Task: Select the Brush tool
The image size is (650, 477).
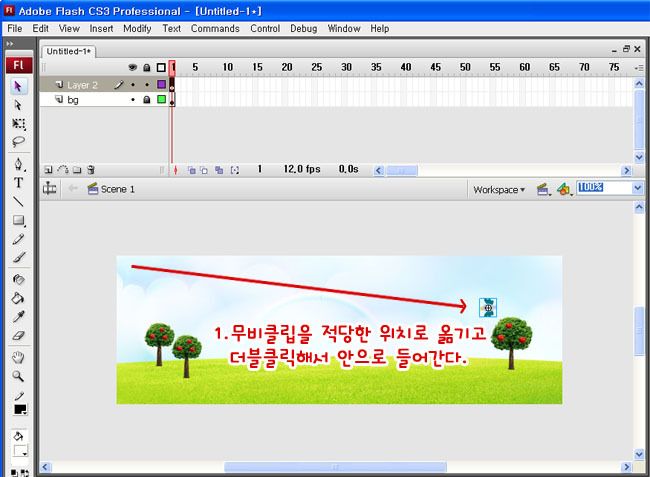Action: (18, 257)
